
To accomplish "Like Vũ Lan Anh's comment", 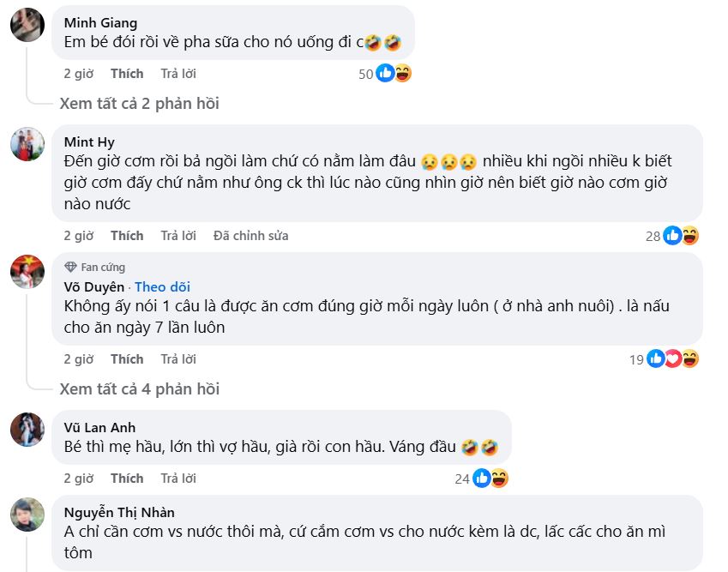I will coord(127,479).
